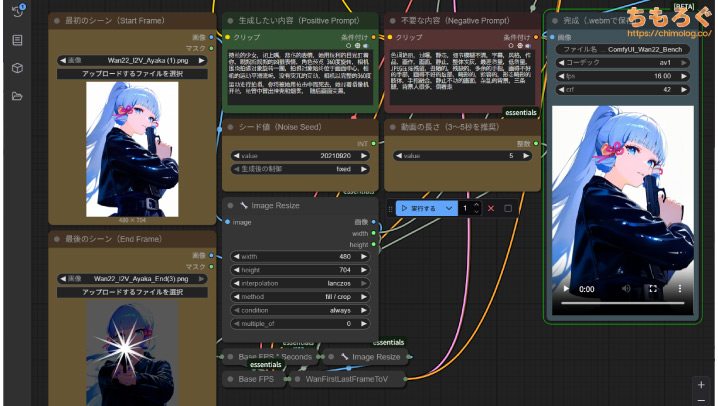The width and height of the screenshot is (718, 406).
Task: Click the clear queue square icon
Action: tap(508, 208)
